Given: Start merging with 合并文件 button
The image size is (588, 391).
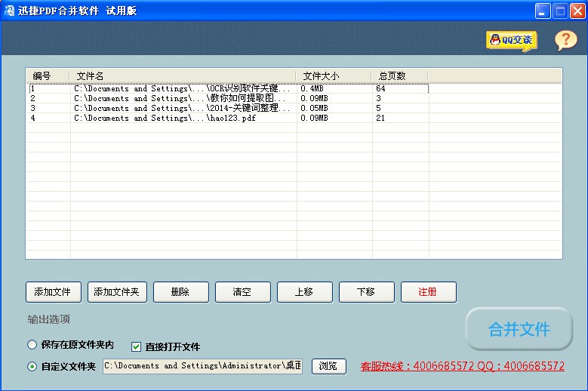Looking at the screenshot, I should click(x=519, y=329).
